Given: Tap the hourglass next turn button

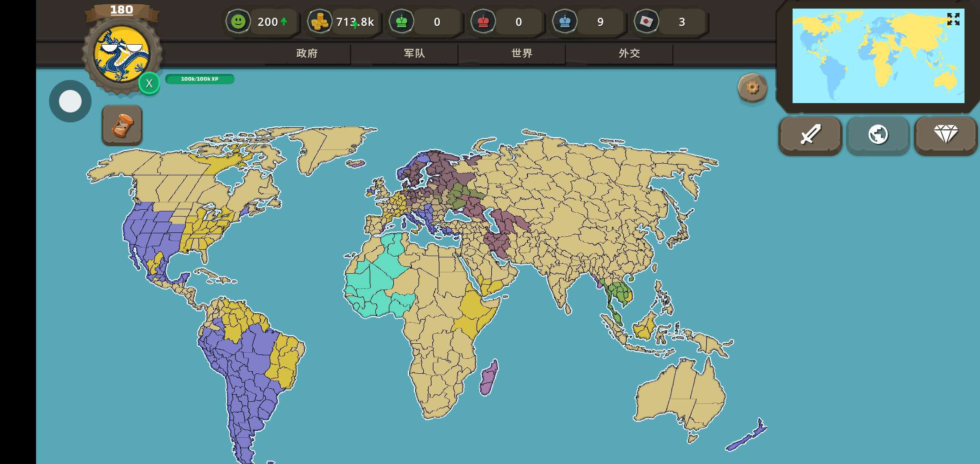Looking at the screenshot, I should [122, 125].
